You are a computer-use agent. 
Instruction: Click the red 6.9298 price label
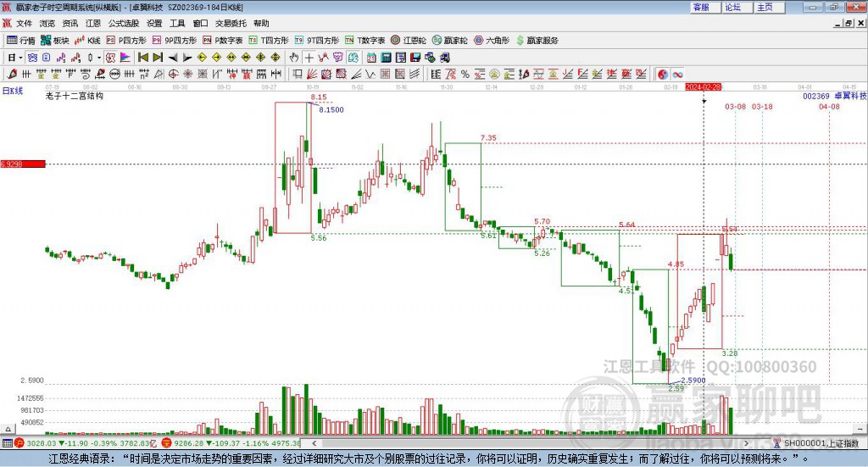23,164
